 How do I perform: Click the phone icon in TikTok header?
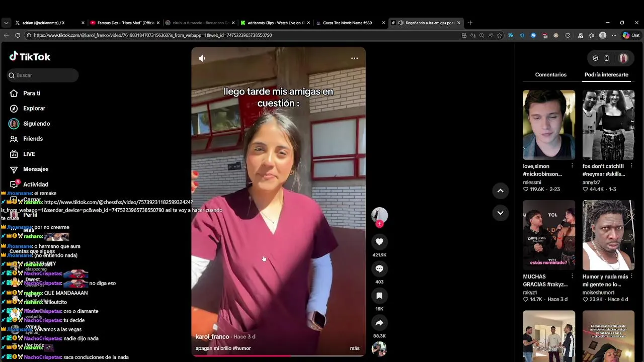(x=606, y=58)
